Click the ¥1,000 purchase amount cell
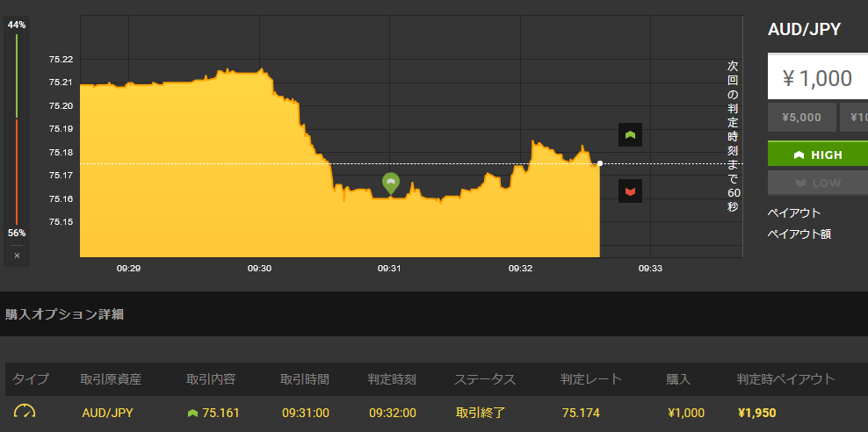868x432 pixels. click(686, 413)
